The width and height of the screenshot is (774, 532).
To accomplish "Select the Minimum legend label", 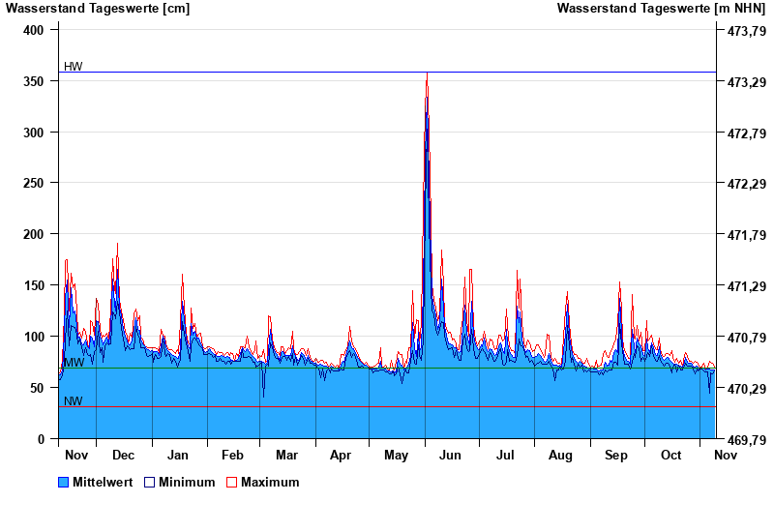I will (x=187, y=482).
